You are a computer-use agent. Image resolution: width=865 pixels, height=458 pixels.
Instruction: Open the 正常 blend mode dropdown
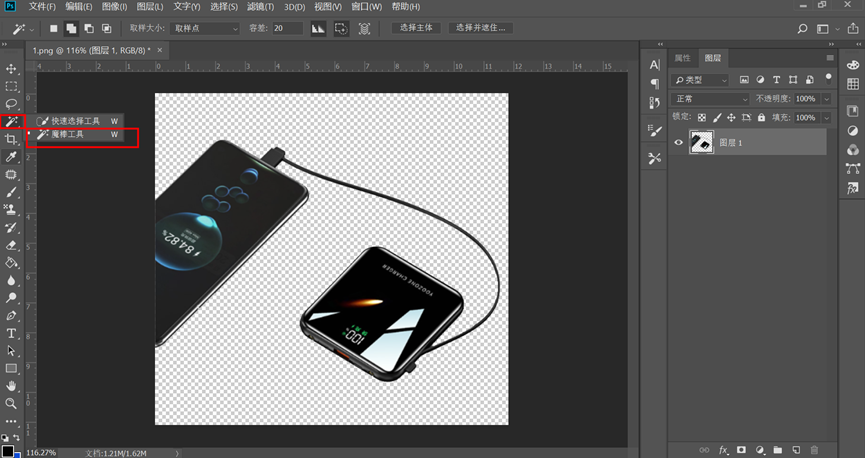(710, 99)
